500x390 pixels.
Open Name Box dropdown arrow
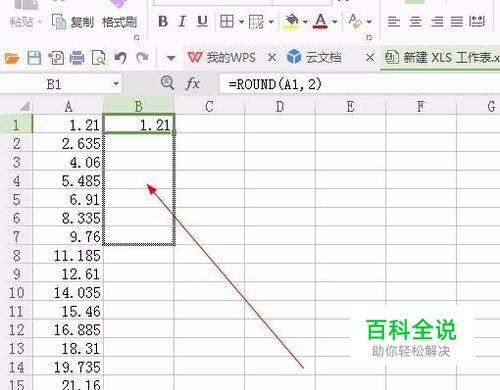pos(116,84)
